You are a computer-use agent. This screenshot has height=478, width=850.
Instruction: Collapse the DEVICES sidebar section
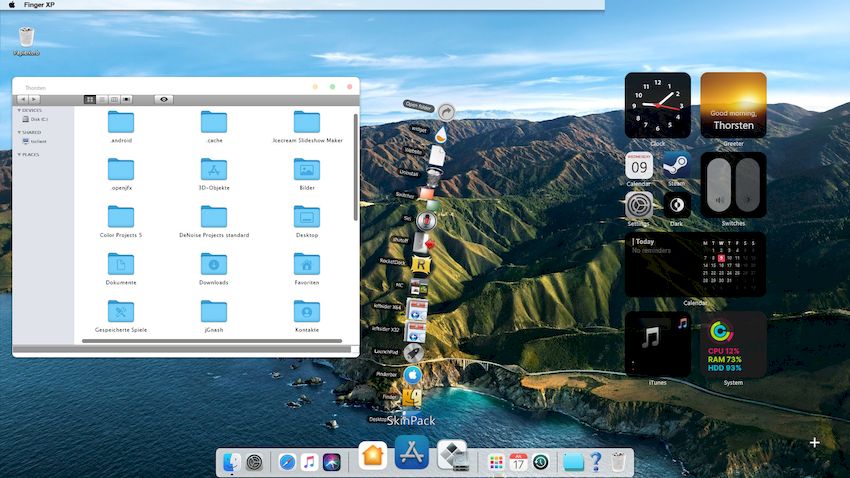[19, 110]
